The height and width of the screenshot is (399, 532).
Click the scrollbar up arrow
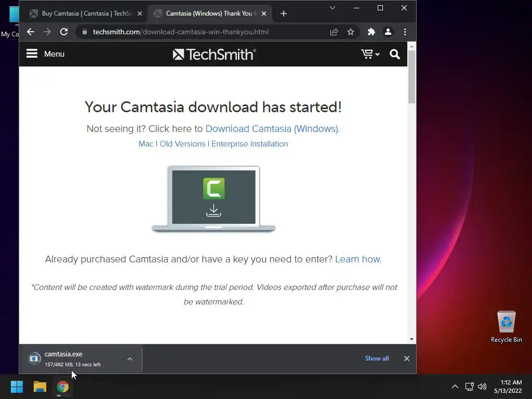(x=411, y=46)
